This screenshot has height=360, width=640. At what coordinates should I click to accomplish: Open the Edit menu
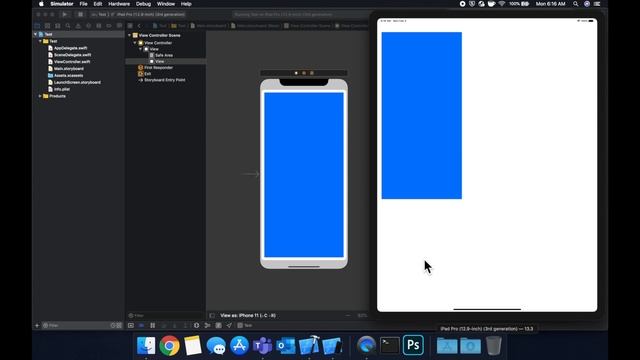[98, 4]
